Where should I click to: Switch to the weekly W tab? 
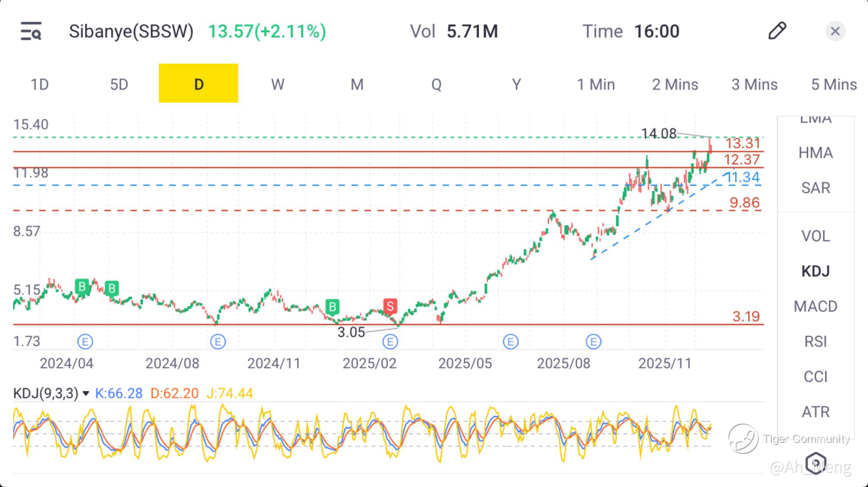[x=278, y=84]
